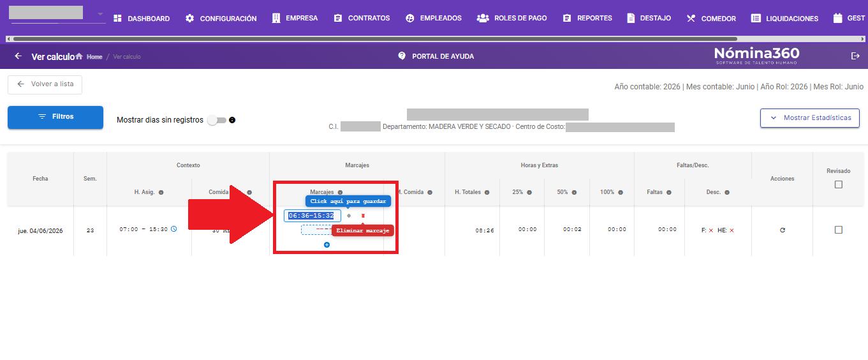
Task: Click the Año contable: 2026 period text
Action: point(648,87)
